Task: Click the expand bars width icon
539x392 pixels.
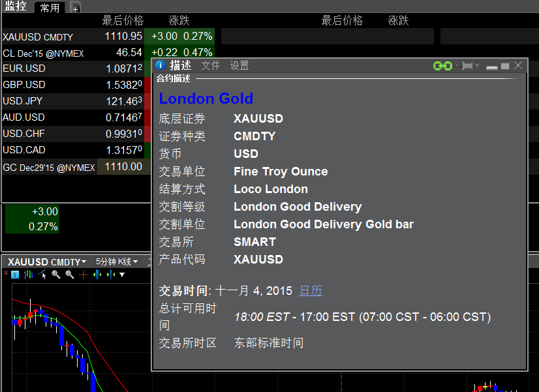Action: tap(97, 275)
